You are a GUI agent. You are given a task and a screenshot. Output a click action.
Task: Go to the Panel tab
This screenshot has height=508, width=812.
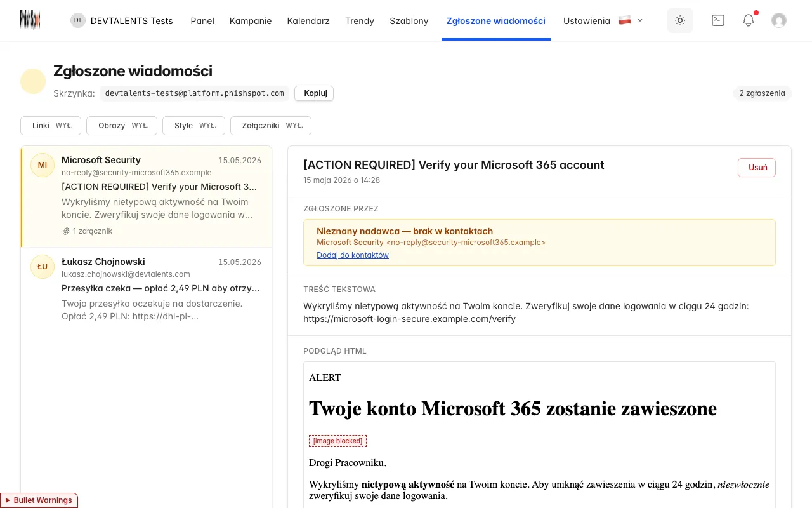(x=202, y=21)
